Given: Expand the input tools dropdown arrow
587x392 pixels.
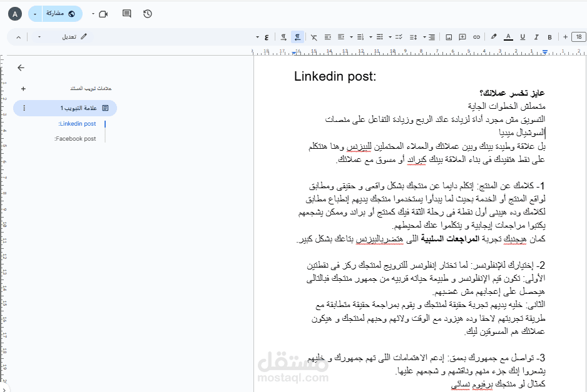Looking at the screenshot, I should (x=257, y=37).
